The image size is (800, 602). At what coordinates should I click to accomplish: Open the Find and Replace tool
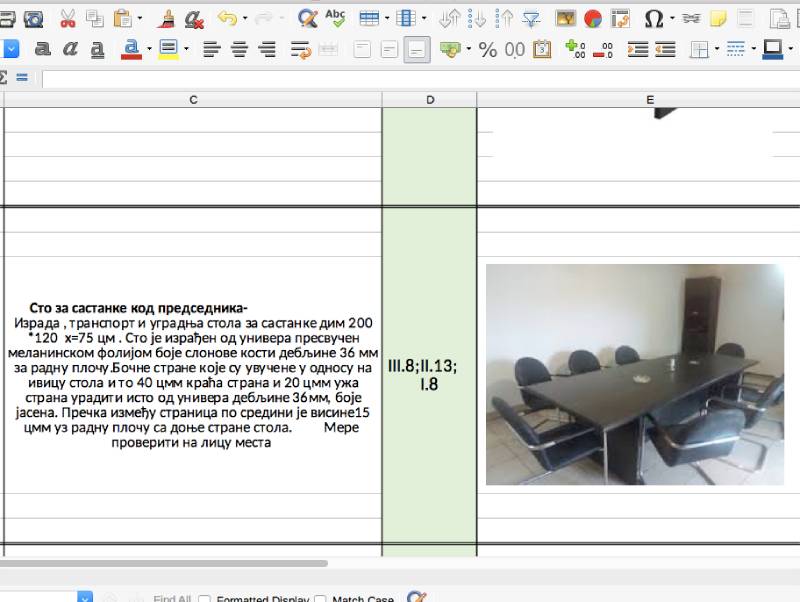click(x=307, y=16)
